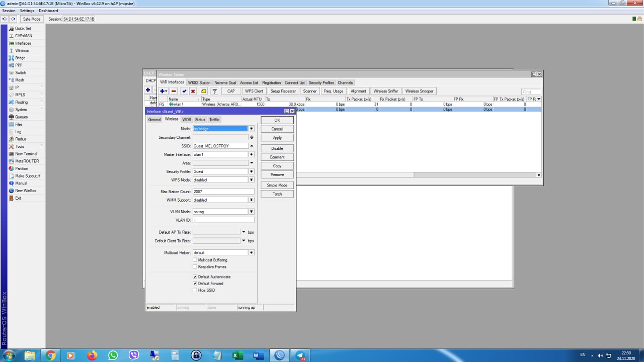Open the Mode dropdown
This screenshot has height=362, width=644.
pyautogui.click(x=252, y=129)
